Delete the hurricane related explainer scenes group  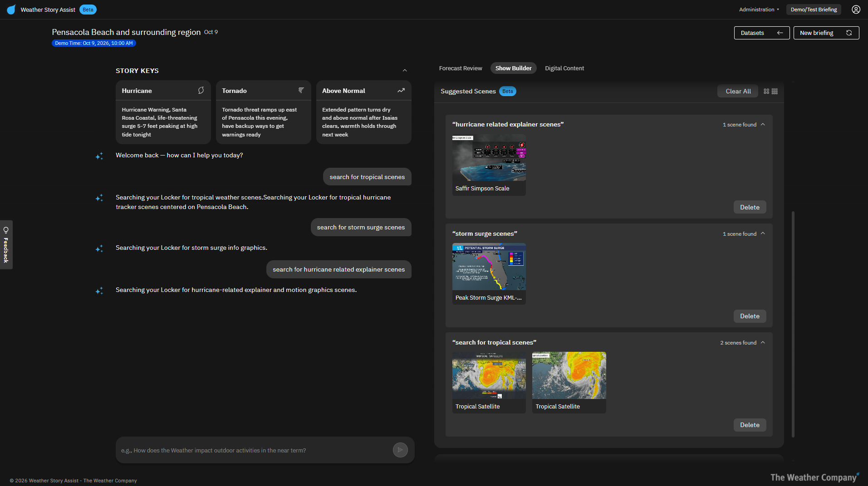750,207
